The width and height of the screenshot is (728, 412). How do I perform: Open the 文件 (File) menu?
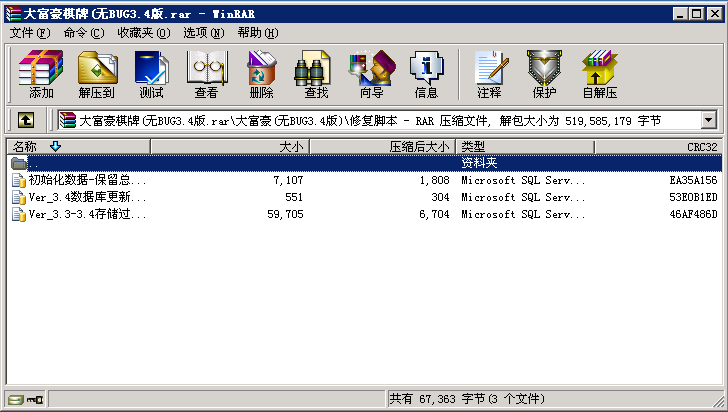click(29, 33)
